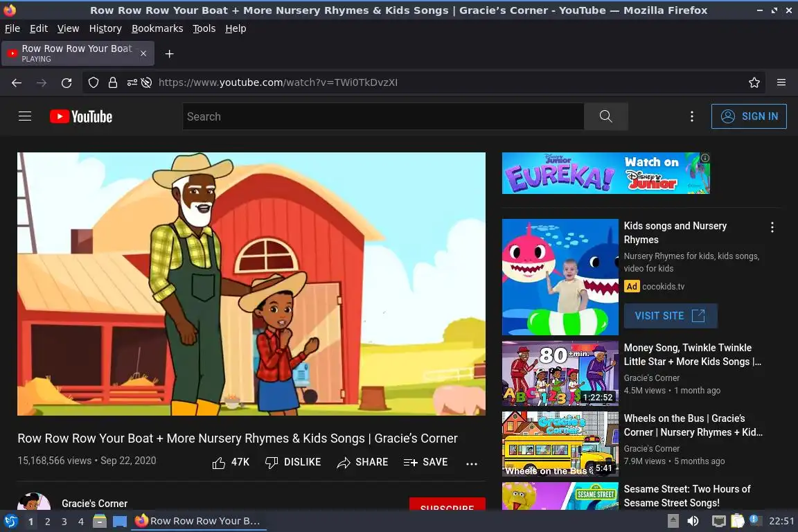The height and width of the screenshot is (532, 798).
Task: Show site security via padlock icon
Action: coord(113,82)
